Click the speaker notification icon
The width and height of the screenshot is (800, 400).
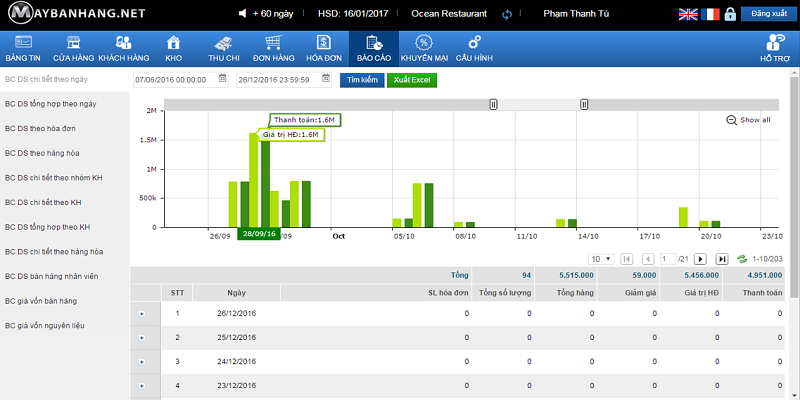243,14
